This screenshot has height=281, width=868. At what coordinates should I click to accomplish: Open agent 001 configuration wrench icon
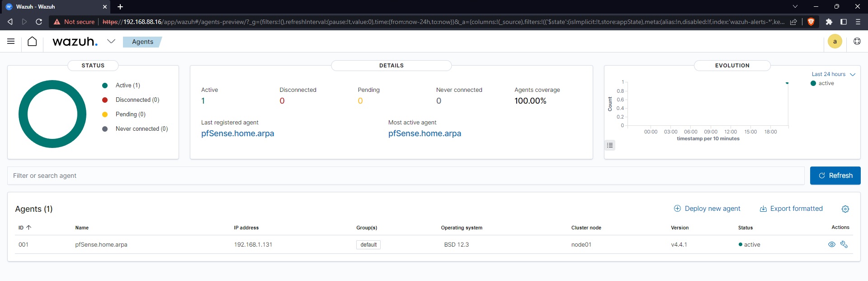844,244
